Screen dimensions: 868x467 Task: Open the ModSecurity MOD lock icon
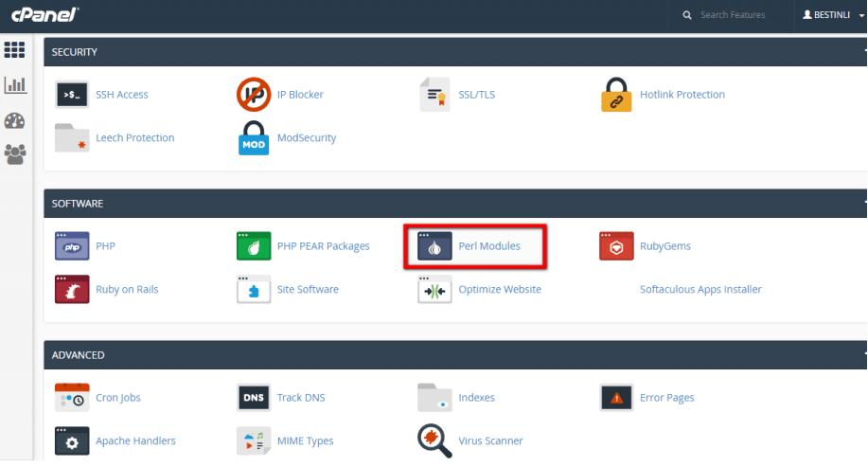pos(254,138)
